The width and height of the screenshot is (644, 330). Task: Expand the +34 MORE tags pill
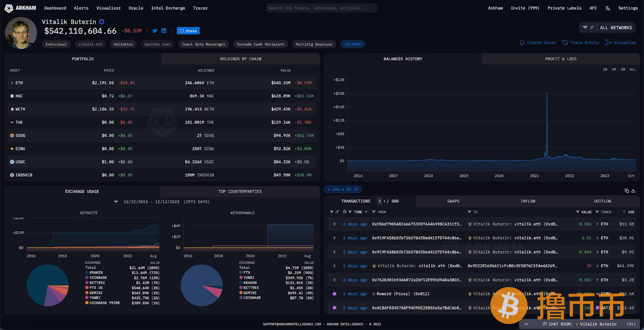click(353, 44)
